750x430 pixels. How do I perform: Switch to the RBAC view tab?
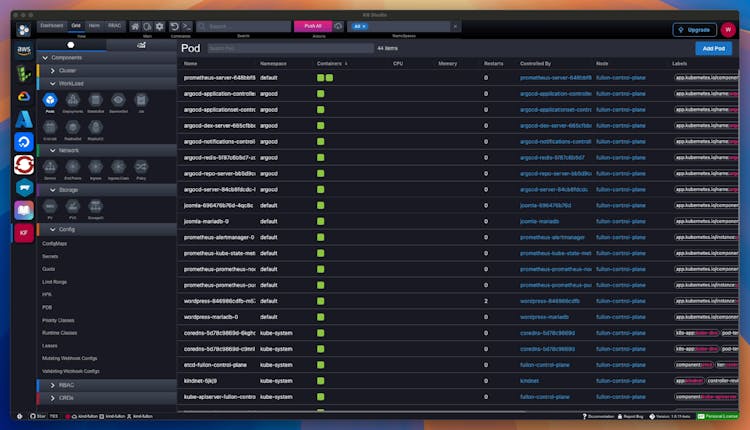tap(114, 26)
